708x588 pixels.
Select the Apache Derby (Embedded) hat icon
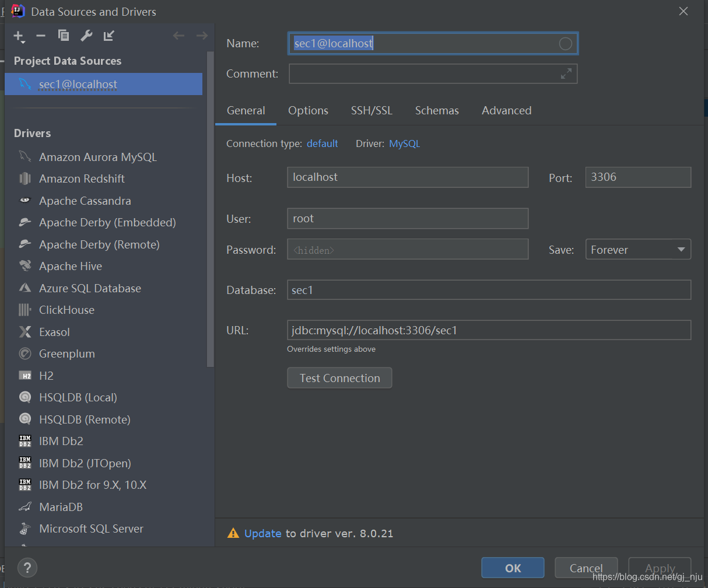tap(24, 222)
